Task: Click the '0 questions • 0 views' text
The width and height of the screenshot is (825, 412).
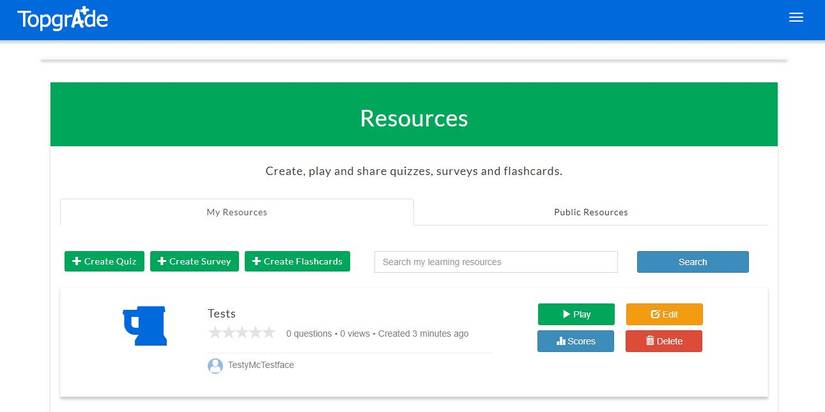Action: pyautogui.click(x=328, y=334)
